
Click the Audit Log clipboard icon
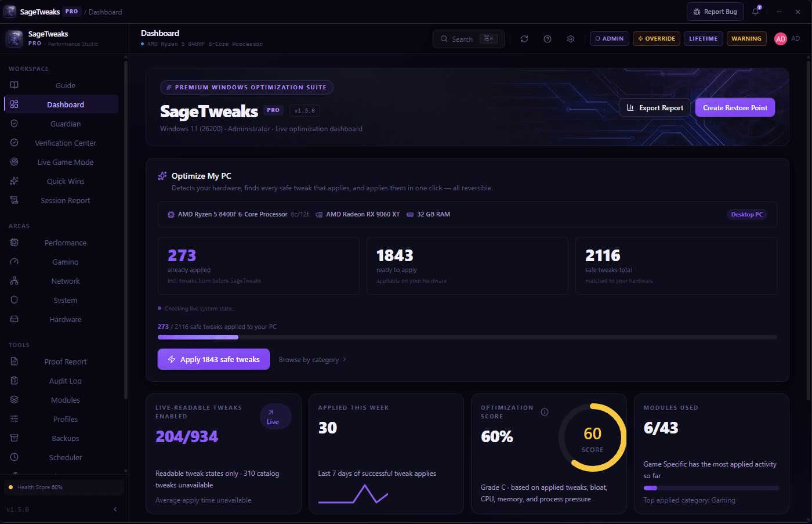pyautogui.click(x=14, y=381)
